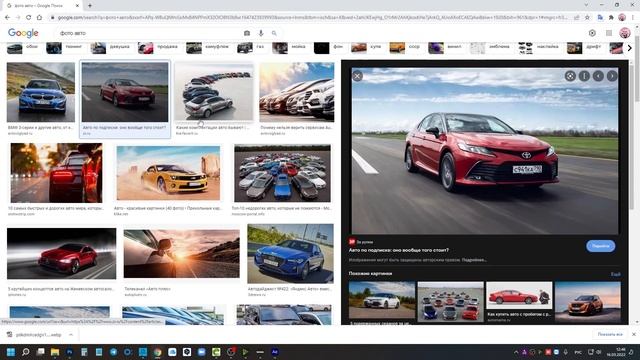Select the 'ссср' filter chip
Viewport: 640px width, 360px height.
tap(405, 48)
